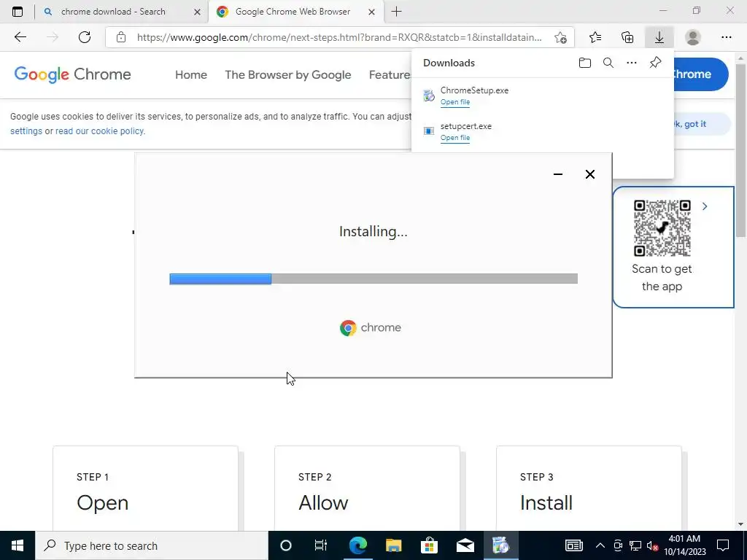Pin the Downloads panel
Viewport: 747px width, 560px height.
point(656,63)
